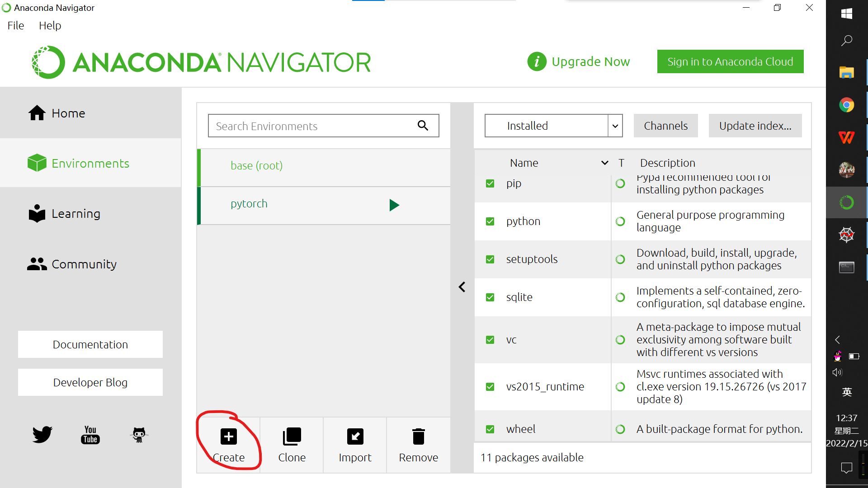Uncheck the python package checkbox
868x488 pixels.
click(x=490, y=221)
